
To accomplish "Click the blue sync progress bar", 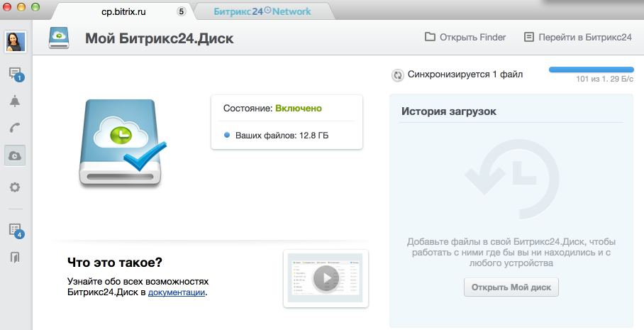I will tap(592, 70).
